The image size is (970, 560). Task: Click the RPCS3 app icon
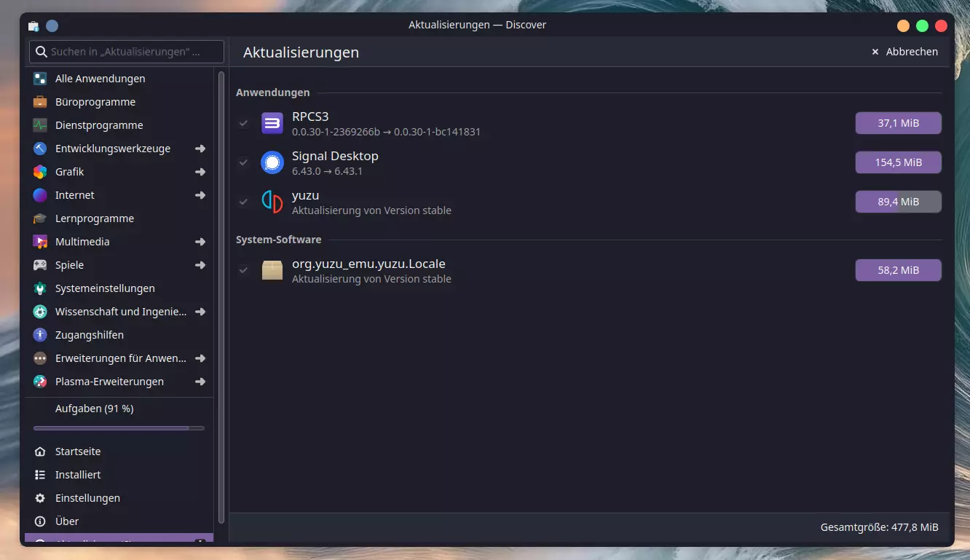point(272,123)
